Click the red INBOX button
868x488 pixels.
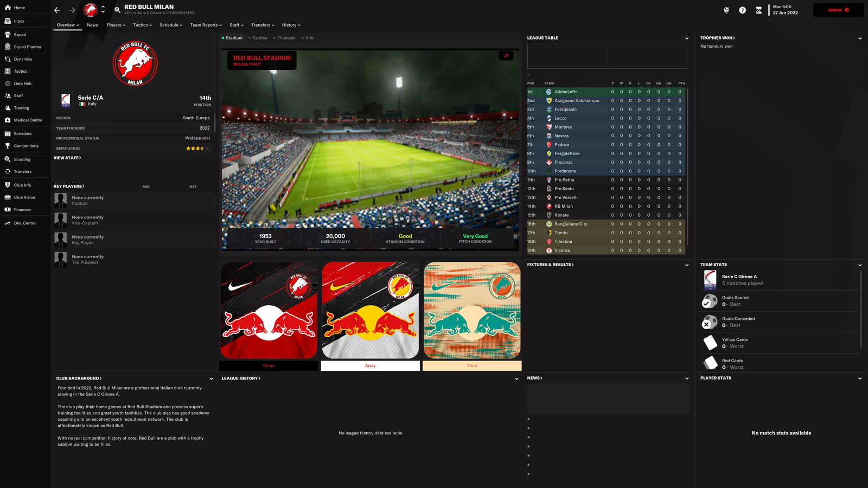click(838, 10)
